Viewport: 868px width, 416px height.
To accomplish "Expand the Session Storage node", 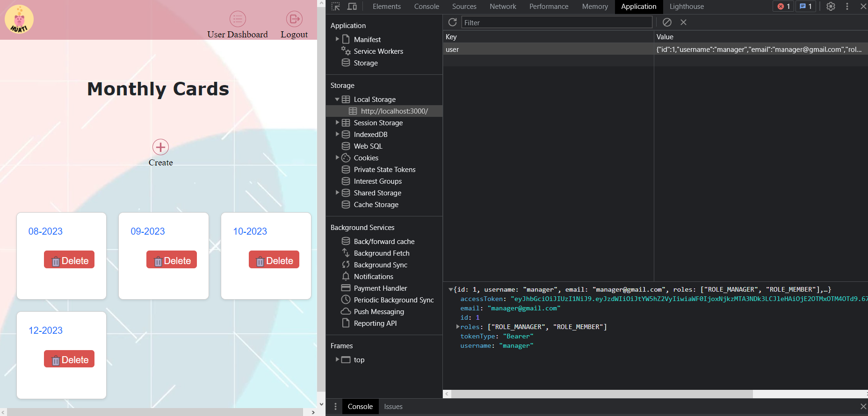I will 337,122.
